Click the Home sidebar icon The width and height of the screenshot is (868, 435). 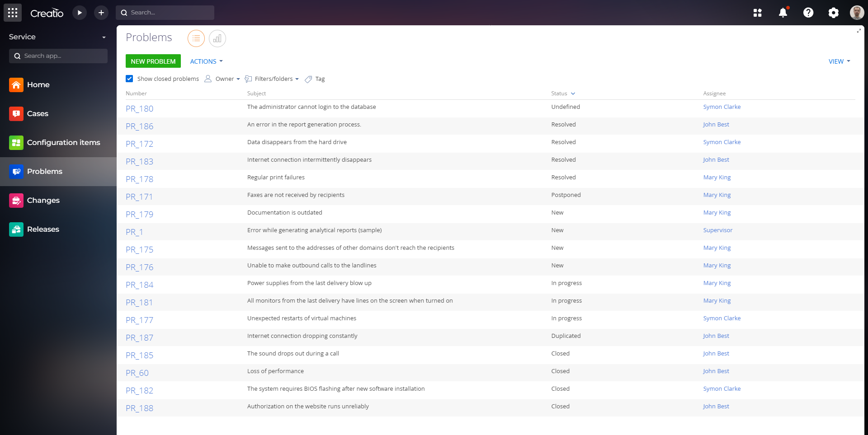[x=16, y=84]
